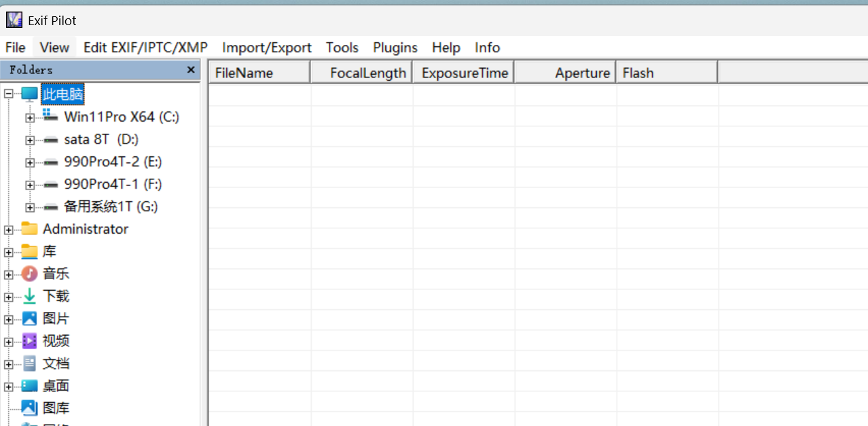The image size is (868, 426).
Task: Click the Exif Pilot application logo icon
Action: pos(14,19)
